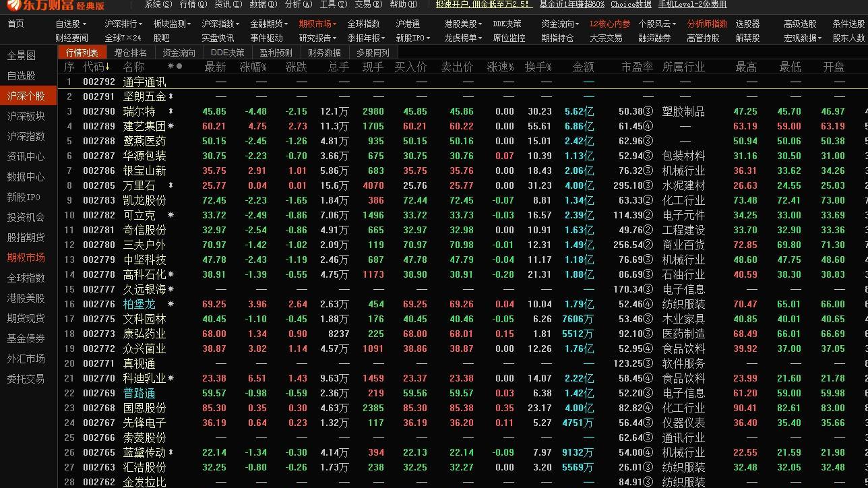868x488 pixels.
Task: Switch to the 资金流向 tab
Action: (x=179, y=53)
